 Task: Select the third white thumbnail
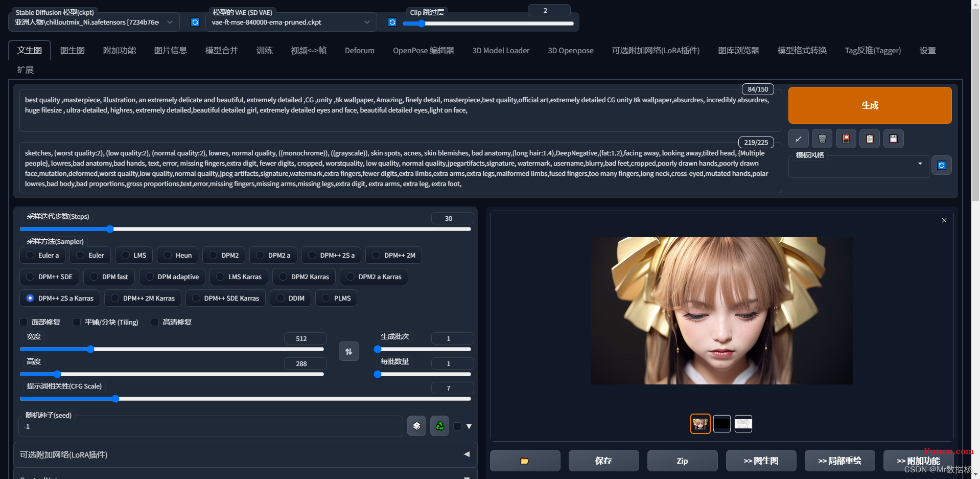tap(743, 423)
